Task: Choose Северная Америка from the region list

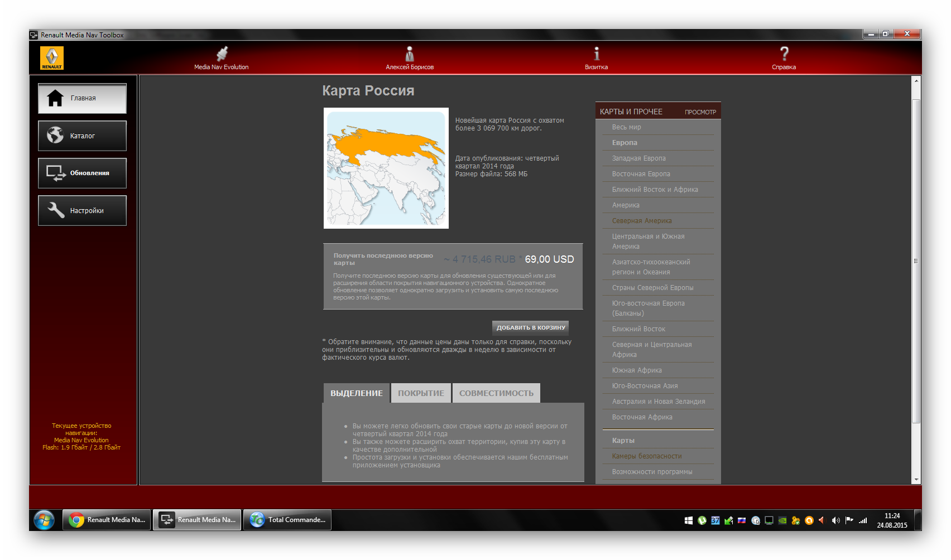Action: click(642, 221)
